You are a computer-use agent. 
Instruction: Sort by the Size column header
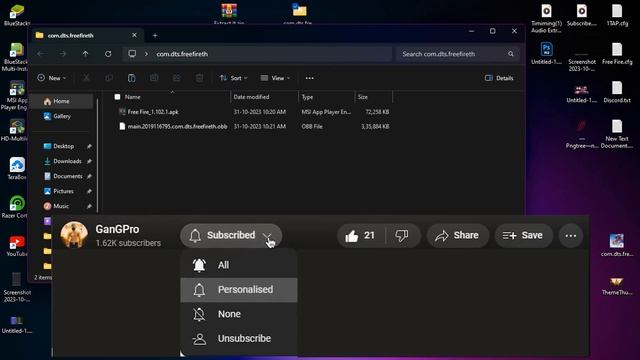[363, 97]
